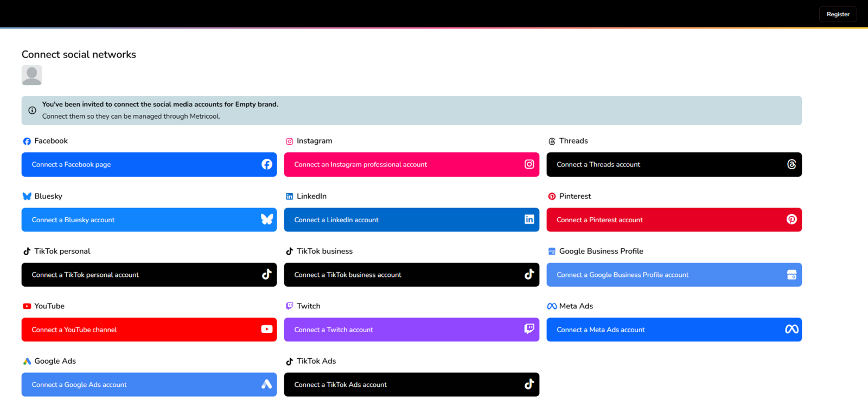This screenshot has height=407, width=868.
Task: Connect an Instagram professional account
Action: click(x=412, y=164)
